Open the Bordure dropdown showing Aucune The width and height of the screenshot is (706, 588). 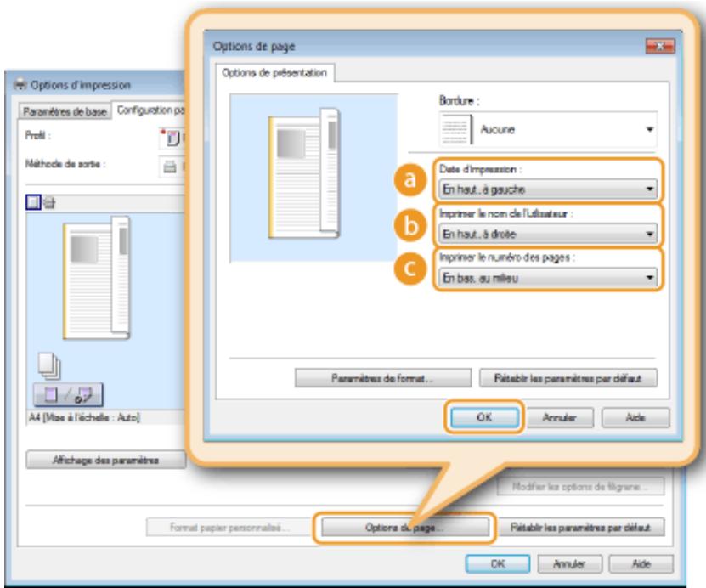548,130
